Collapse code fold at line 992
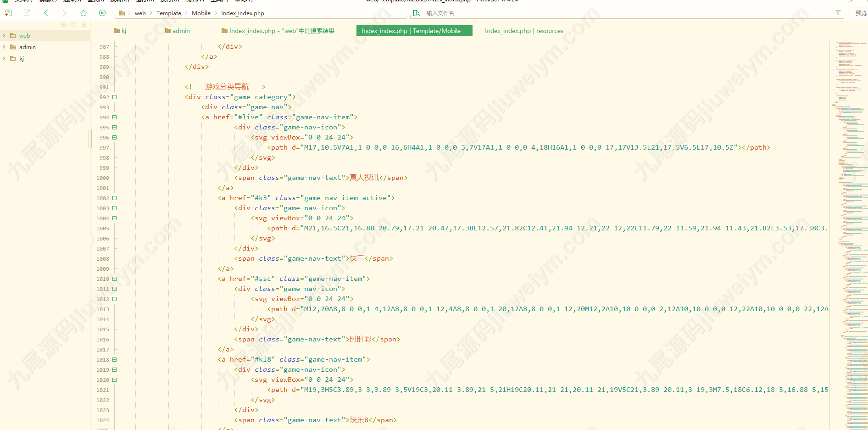The width and height of the screenshot is (868, 430). (x=115, y=97)
